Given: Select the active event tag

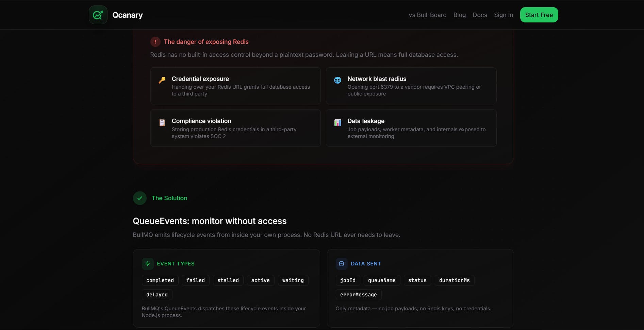Looking at the screenshot, I should pyautogui.click(x=261, y=280).
